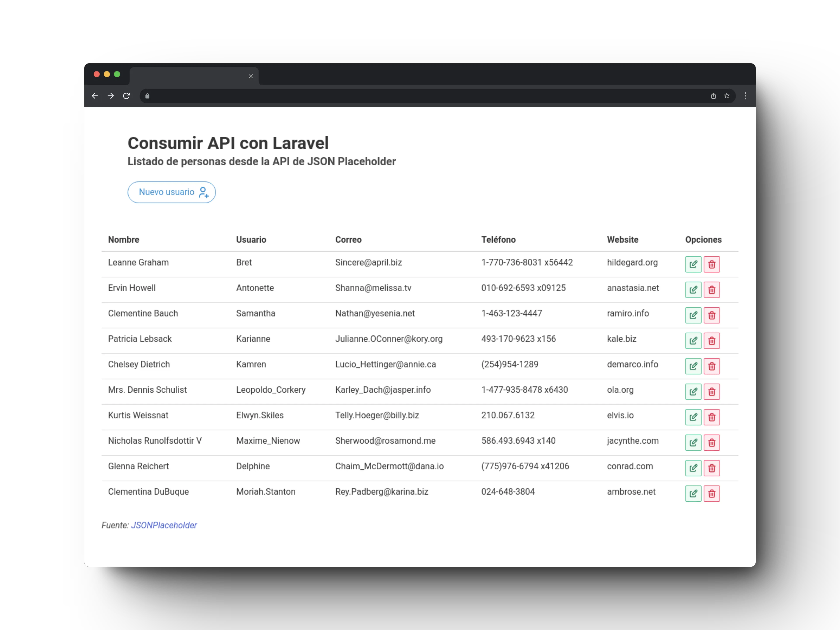The image size is (840, 630).
Task: Open browser three-dot menu
Action: [x=745, y=96]
